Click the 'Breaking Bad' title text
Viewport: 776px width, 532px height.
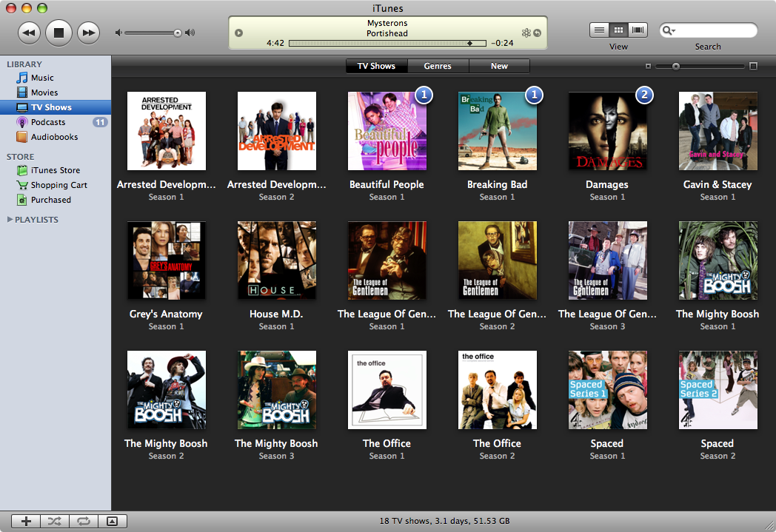click(x=498, y=184)
